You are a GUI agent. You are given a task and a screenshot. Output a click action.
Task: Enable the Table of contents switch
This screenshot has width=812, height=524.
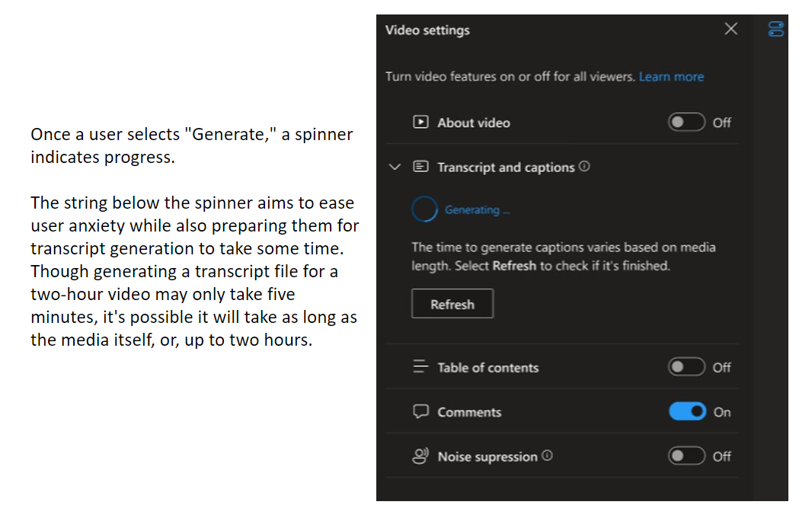pos(686,367)
